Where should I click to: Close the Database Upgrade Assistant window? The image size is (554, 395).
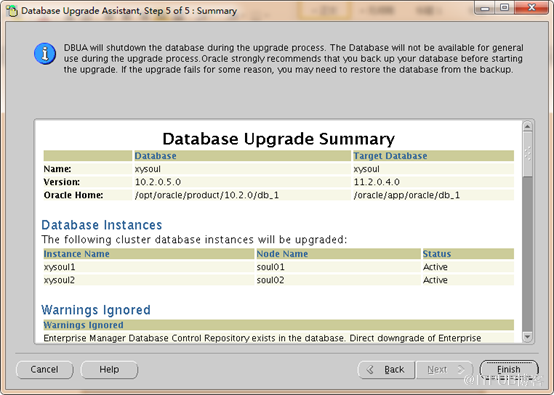532,7
